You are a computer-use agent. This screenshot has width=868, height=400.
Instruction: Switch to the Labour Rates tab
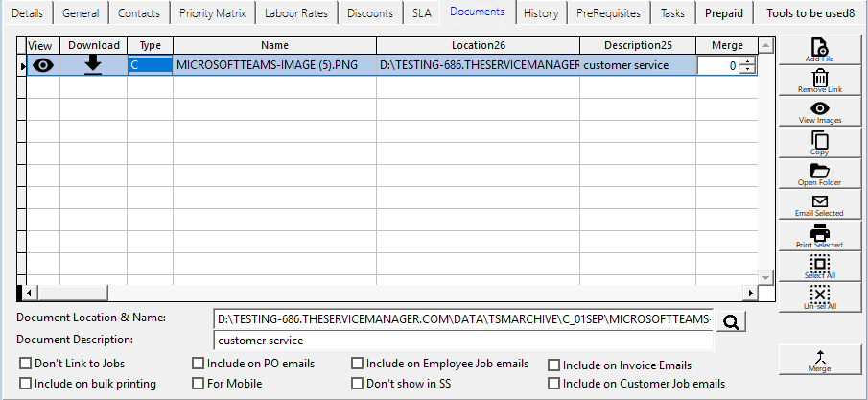(x=295, y=13)
